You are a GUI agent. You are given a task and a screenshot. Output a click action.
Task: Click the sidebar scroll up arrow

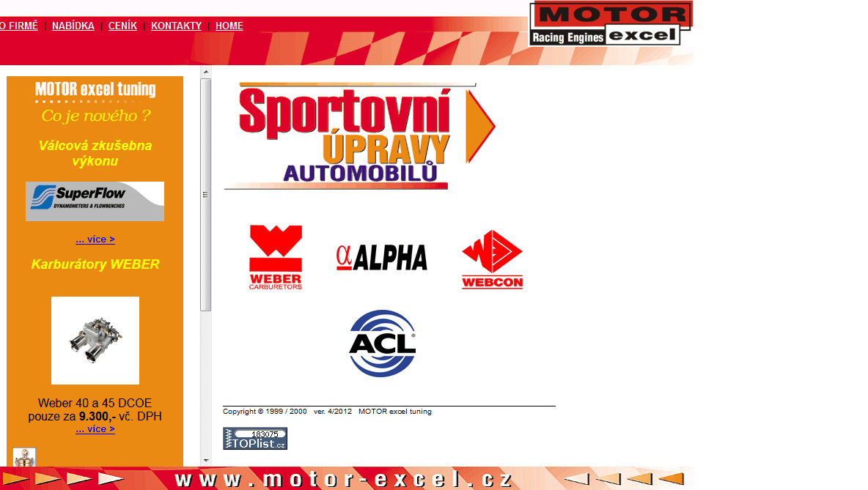point(206,72)
